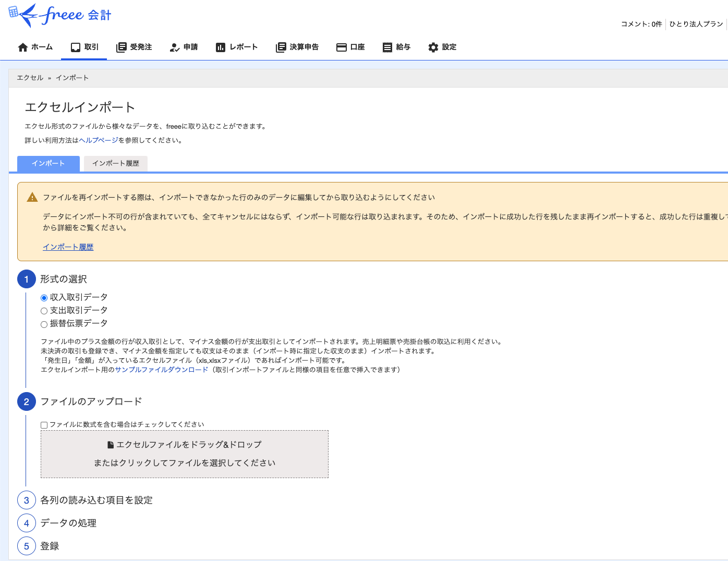Open 給与 payroll icon
Screen dimensions: 728x561
click(x=387, y=47)
